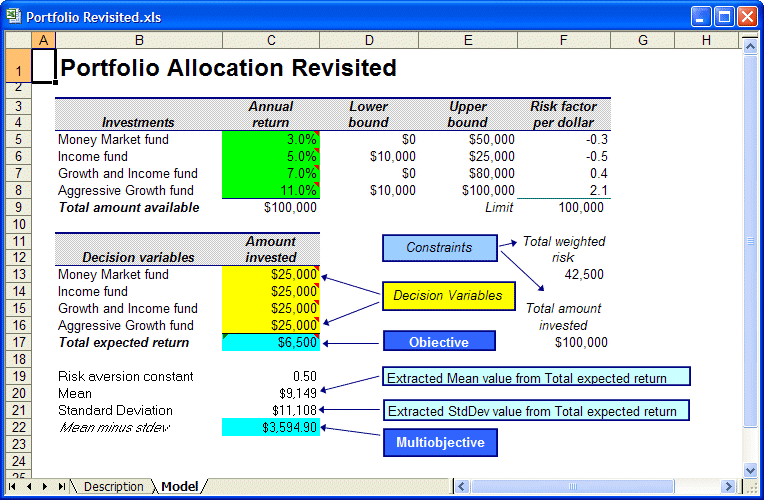Click Extracted Mean value text box
The width and height of the screenshot is (764, 500).
[536, 377]
